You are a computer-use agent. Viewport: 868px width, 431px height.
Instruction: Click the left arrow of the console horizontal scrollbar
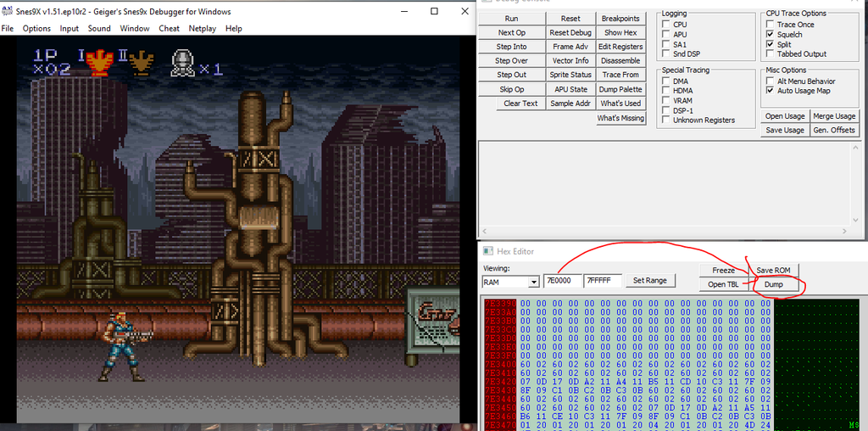point(484,232)
